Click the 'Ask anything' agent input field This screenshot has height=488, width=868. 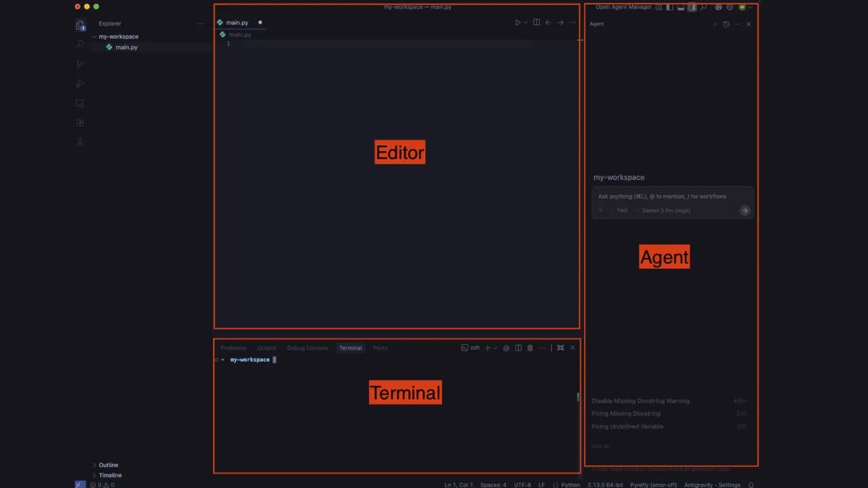pyautogui.click(x=671, y=197)
